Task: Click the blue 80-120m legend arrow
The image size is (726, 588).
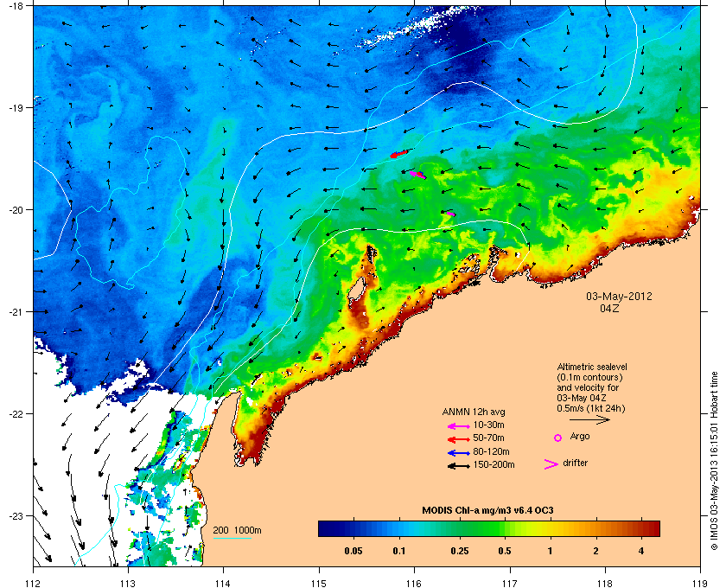Action: 459,453
